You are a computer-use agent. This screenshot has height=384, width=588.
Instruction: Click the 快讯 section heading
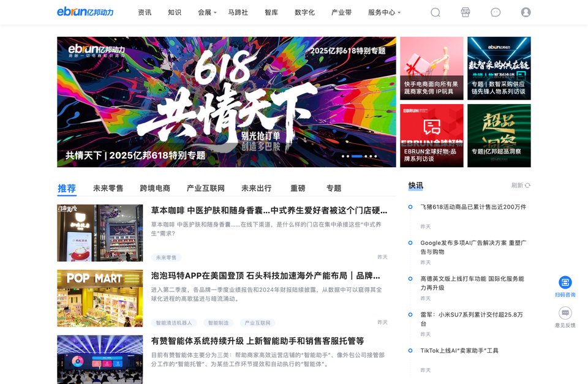pos(415,185)
